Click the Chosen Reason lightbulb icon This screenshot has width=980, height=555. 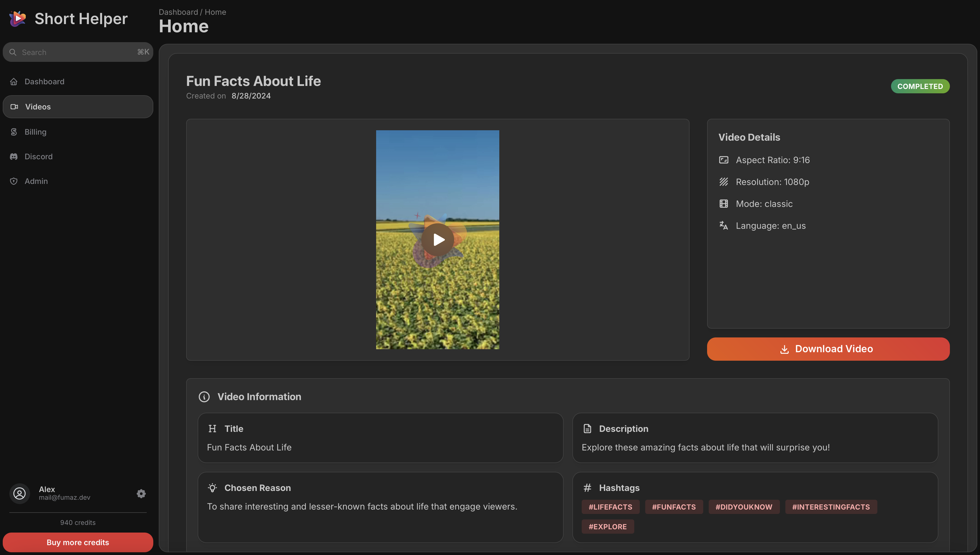[x=212, y=488]
